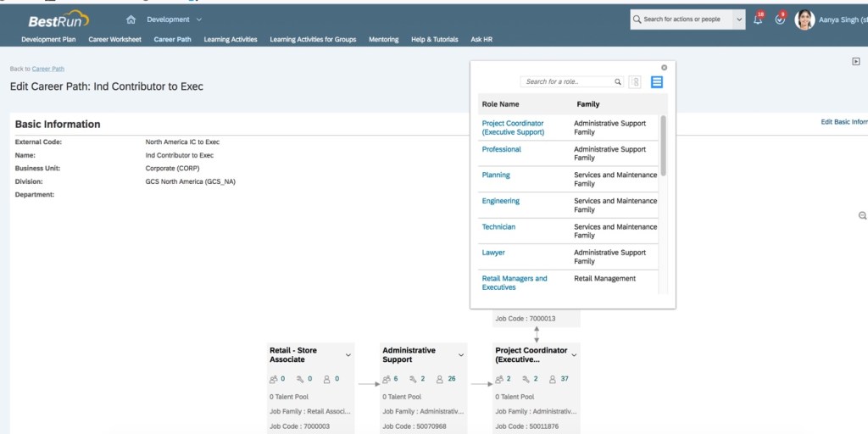Toggle the side panel play icon

[x=856, y=61]
